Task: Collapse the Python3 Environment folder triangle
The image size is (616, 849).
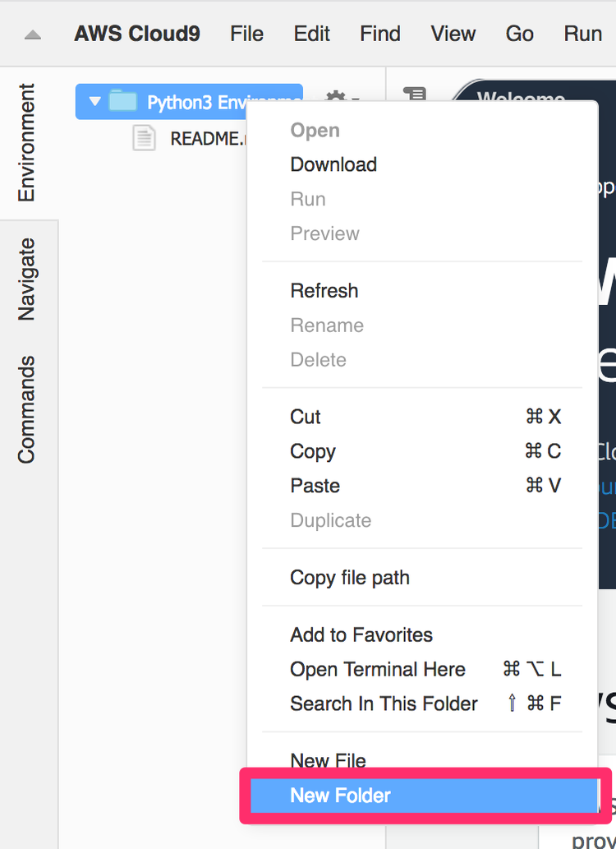Action: pos(94,101)
